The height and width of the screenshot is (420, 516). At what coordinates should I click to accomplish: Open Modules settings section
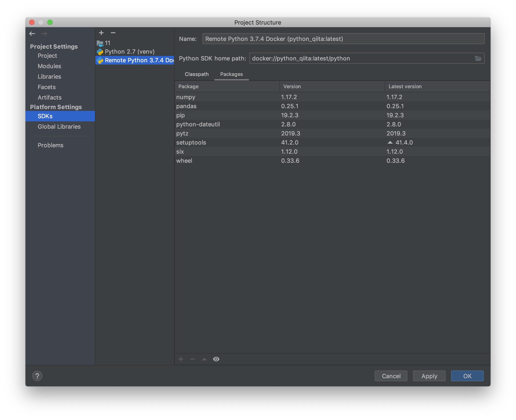(49, 66)
